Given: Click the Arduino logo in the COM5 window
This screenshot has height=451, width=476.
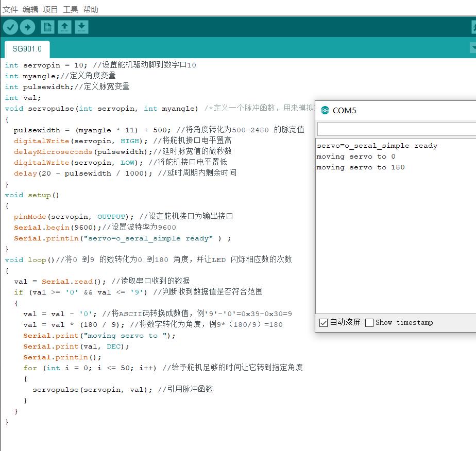Looking at the screenshot, I should pos(325,110).
